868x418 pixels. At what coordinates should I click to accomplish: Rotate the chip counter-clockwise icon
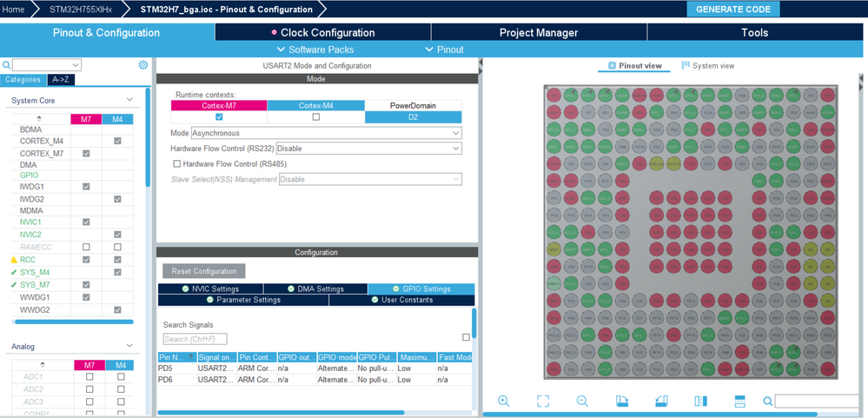(661, 401)
